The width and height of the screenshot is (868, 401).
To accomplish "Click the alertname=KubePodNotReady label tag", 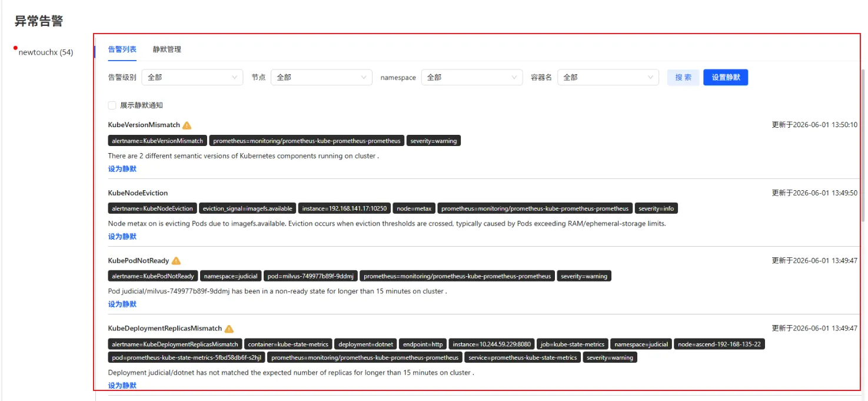I will [153, 276].
